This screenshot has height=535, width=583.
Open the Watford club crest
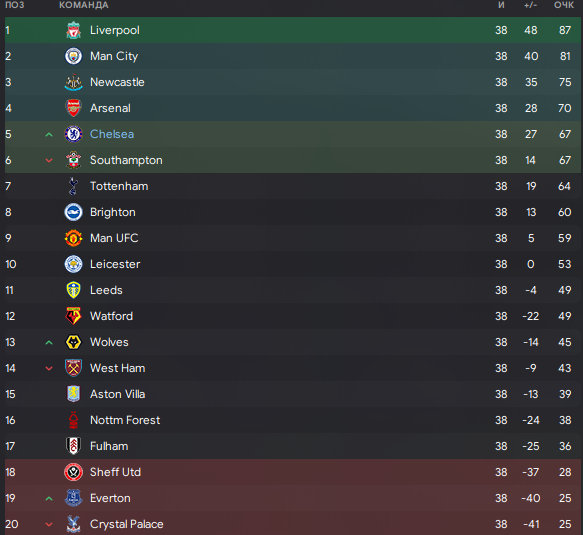[x=74, y=316]
